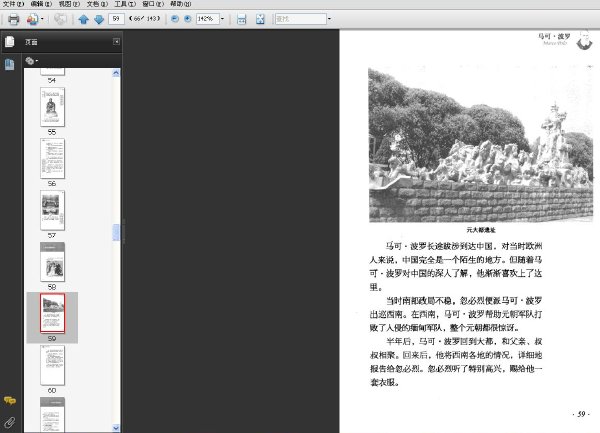This screenshot has width=600, height=433.
Task: Click the zoom out minus icon
Action: point(175,18)
